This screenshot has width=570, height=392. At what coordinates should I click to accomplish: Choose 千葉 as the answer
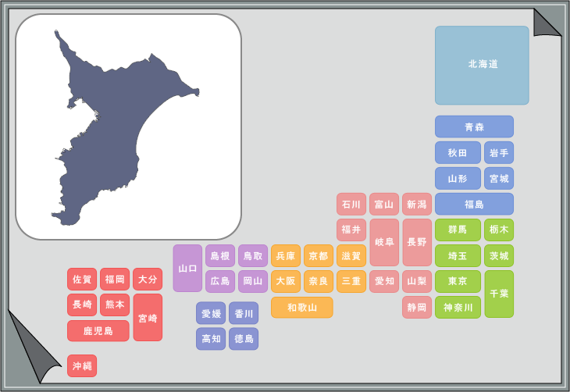point(499,294)
